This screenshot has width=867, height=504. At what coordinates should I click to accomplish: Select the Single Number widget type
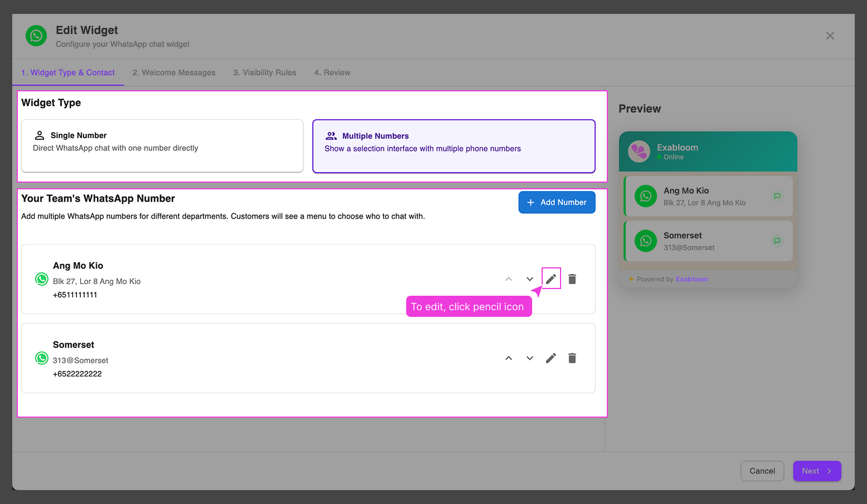coord(162,146)
